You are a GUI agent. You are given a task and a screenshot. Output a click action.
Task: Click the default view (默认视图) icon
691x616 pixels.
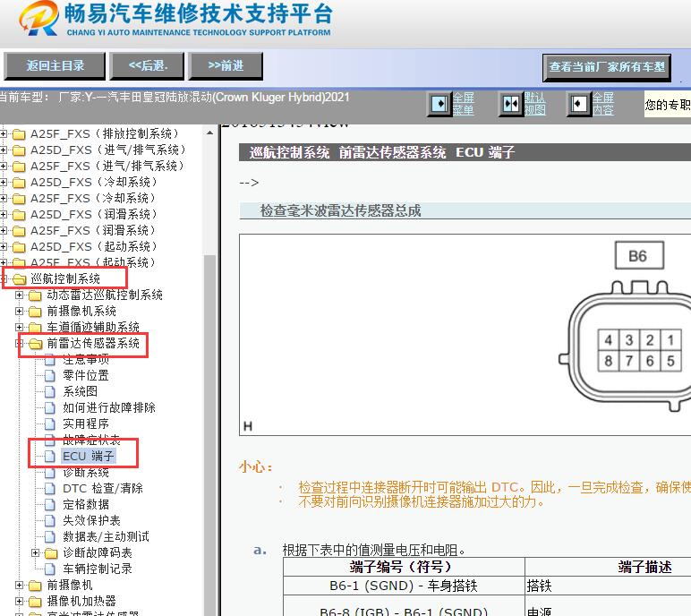511,104
